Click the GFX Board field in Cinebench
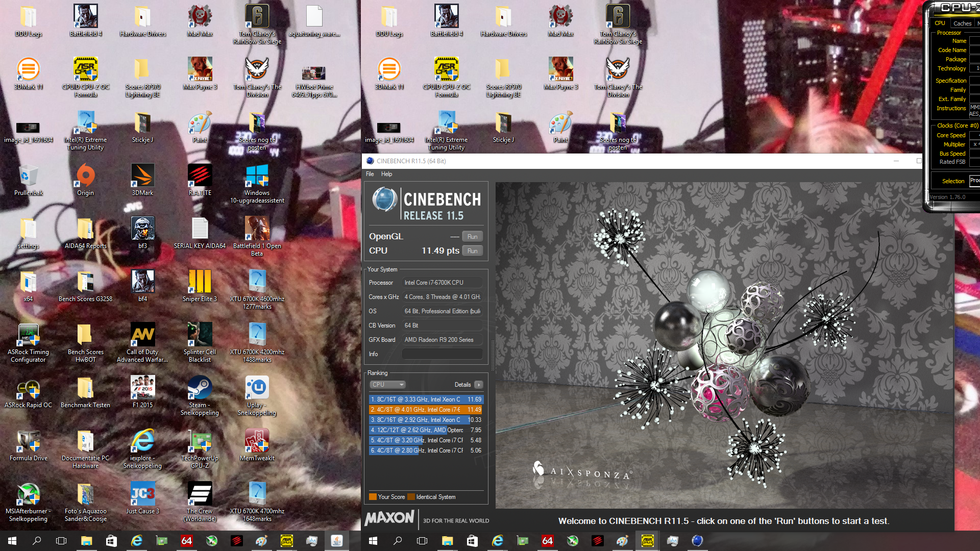Image resolution: width=980 pixels, height=551 pixels. (x=442, y=340)
